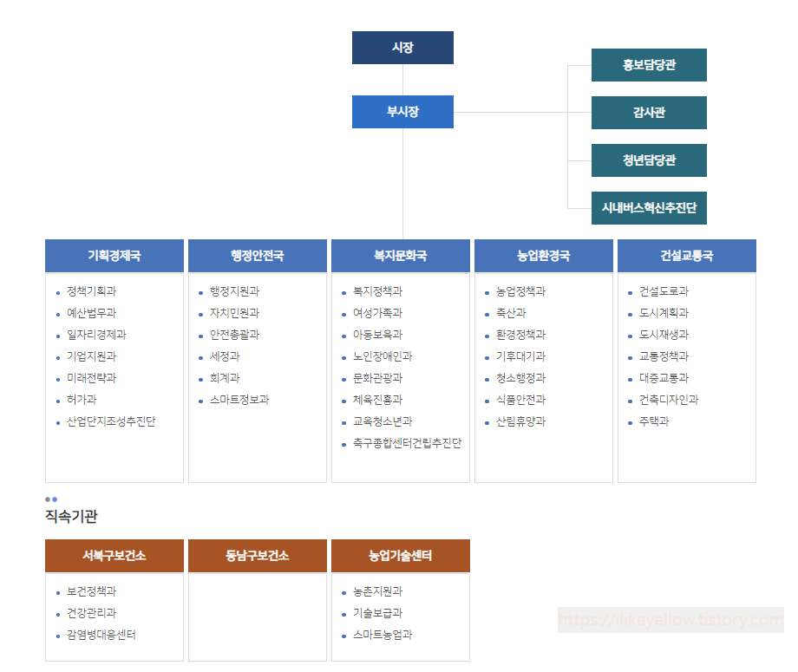Viewport: 798px width, 672px height.
Task: Select the 일자리경제과 item
Action: click(x=96, y=335)
